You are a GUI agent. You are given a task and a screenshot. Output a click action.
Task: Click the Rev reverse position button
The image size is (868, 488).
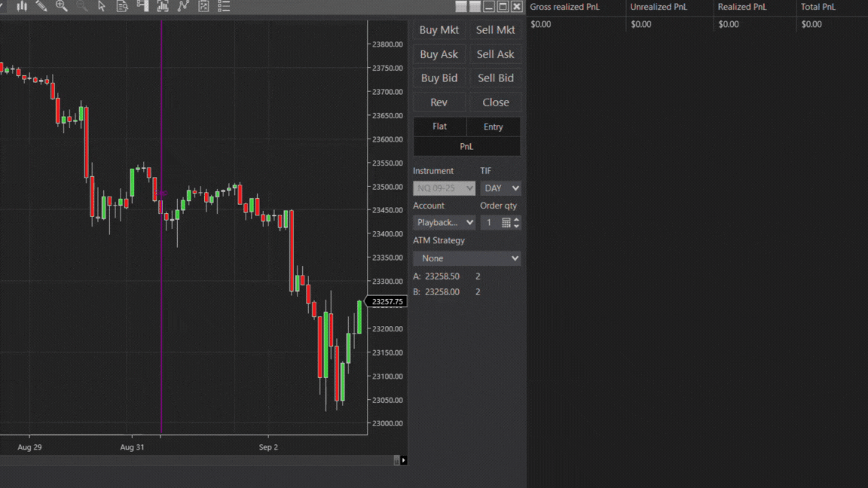tap(439, 102)
